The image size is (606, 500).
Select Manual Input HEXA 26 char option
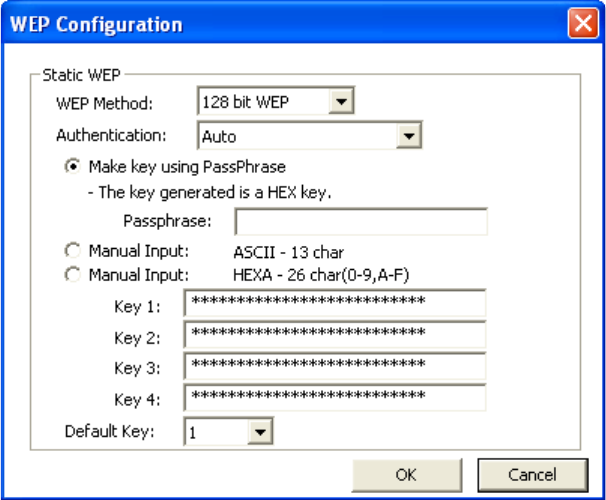pos(73,275)
